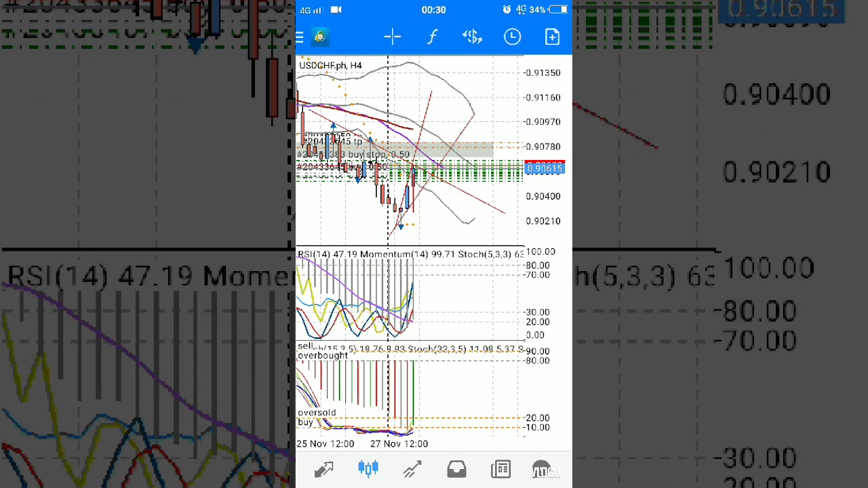Tap the 0.90210 price axis label

(543, 221)
